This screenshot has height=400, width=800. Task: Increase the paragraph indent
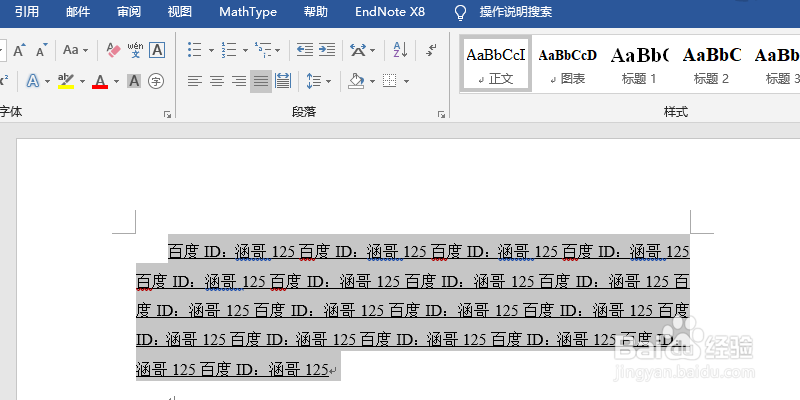[x=327, y=50]
